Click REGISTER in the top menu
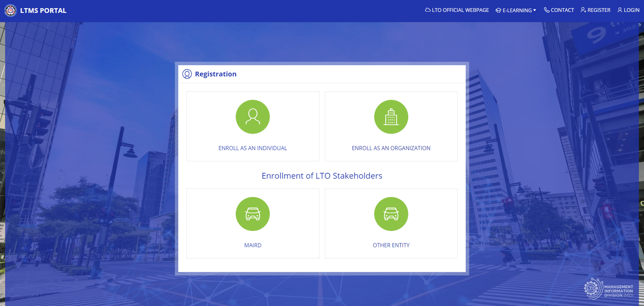 pyautogui.click(x=598, y=10)
